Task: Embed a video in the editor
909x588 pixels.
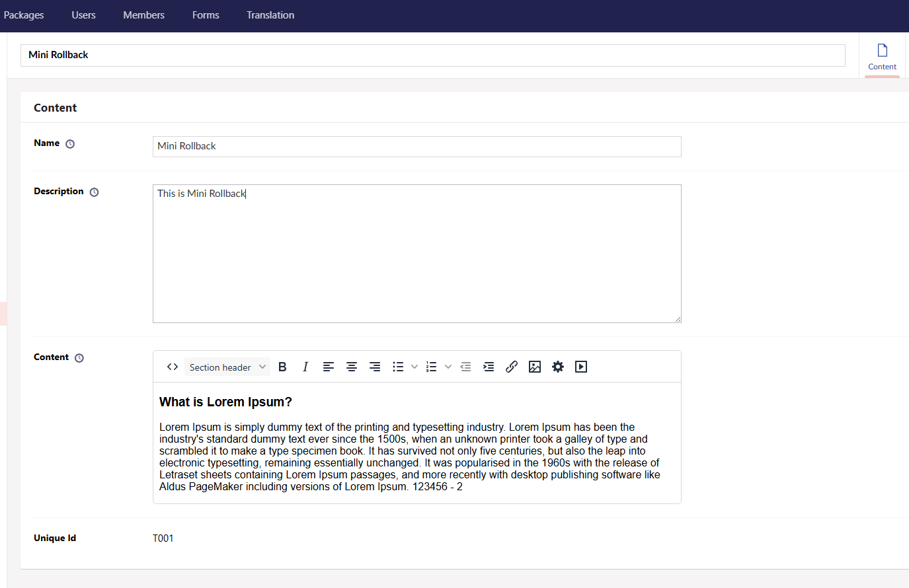Action: coord(581,367)
